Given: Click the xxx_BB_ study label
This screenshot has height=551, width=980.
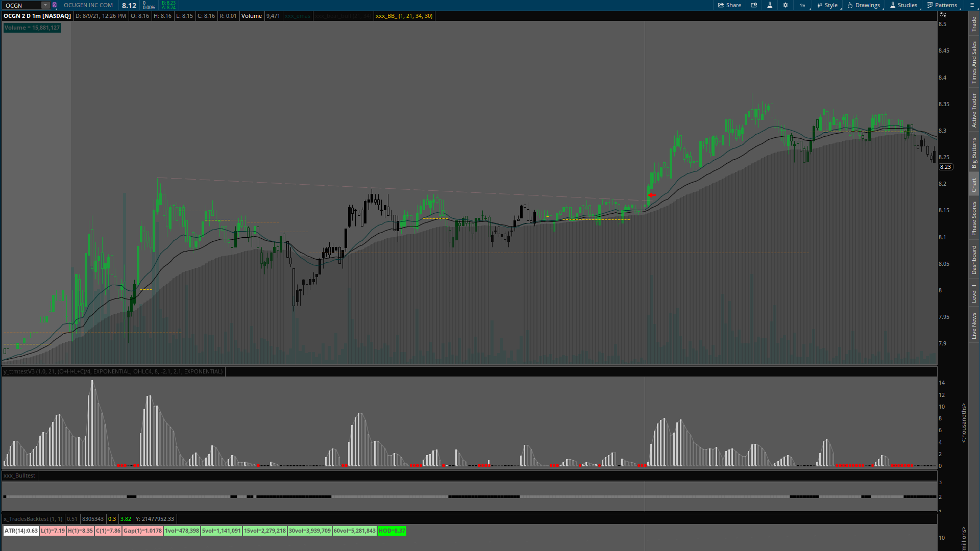Looking at the screenshot, I should 404,16.
